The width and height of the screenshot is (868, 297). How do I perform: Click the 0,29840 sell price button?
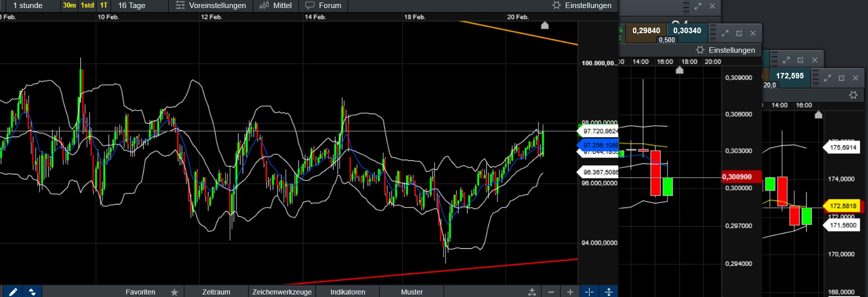646,31
